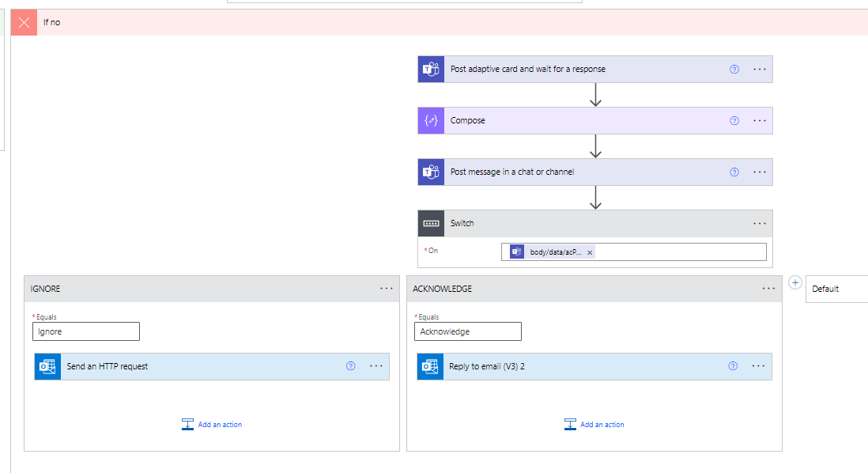Open help for Reply to email (V3) 2
The width and height of the screenshot is (868, 473).
[x=732, y=366]
